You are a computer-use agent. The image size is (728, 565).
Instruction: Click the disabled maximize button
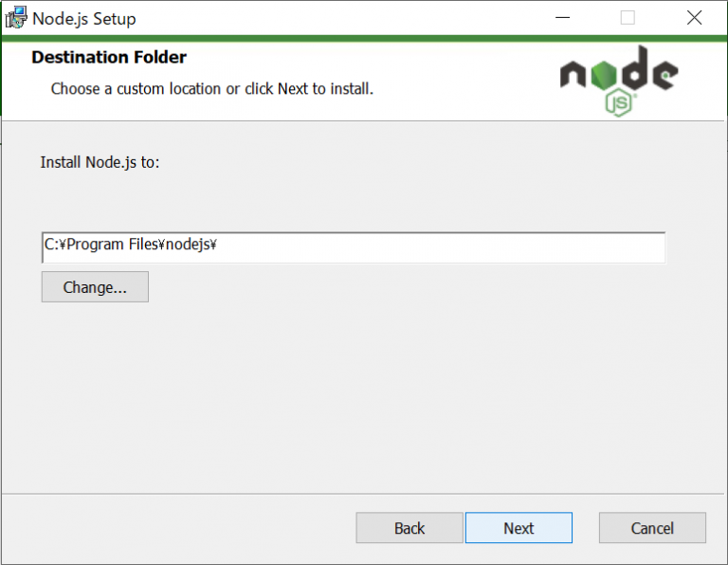click(628, 18)
